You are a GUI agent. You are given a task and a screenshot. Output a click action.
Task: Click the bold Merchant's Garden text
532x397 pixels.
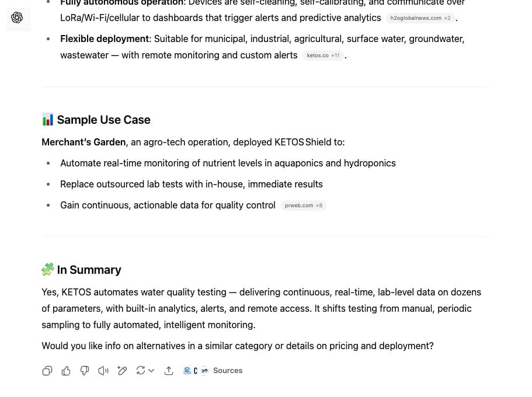84,142
